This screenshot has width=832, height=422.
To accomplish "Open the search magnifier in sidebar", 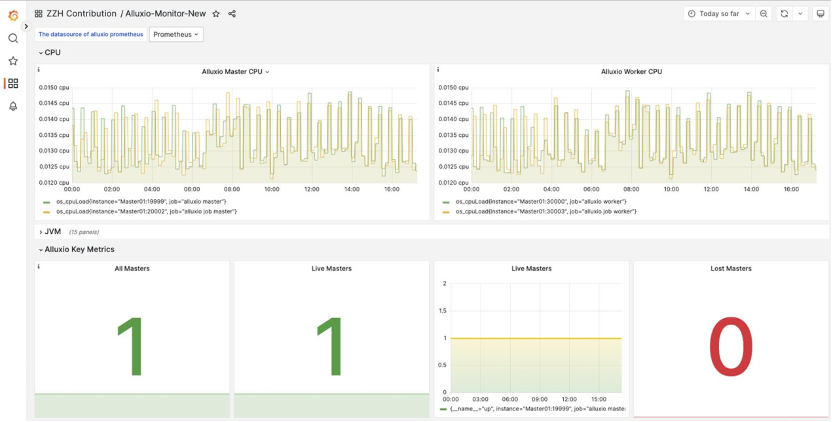I will click(13, 38).
